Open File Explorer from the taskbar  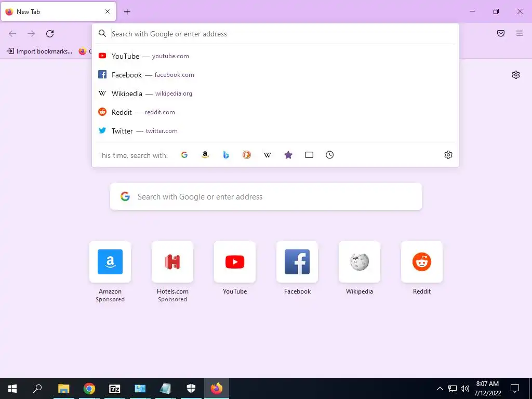63,389
